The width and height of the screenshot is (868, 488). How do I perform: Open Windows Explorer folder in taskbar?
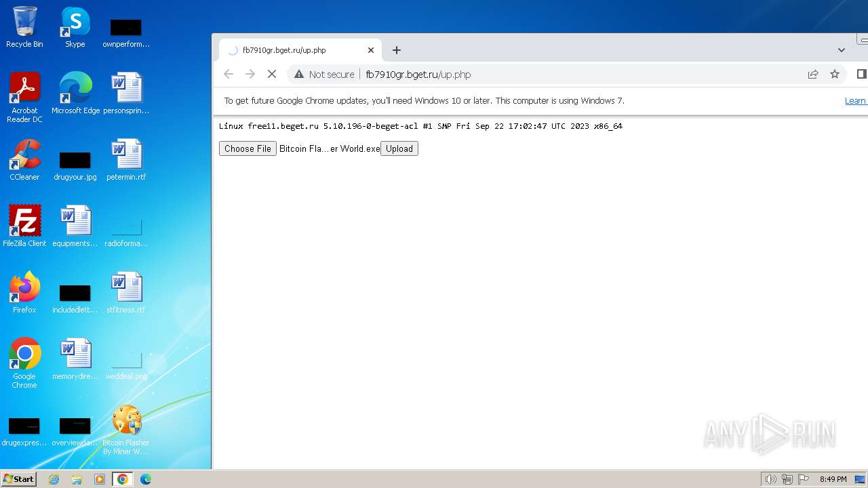[x=77, y=479]
